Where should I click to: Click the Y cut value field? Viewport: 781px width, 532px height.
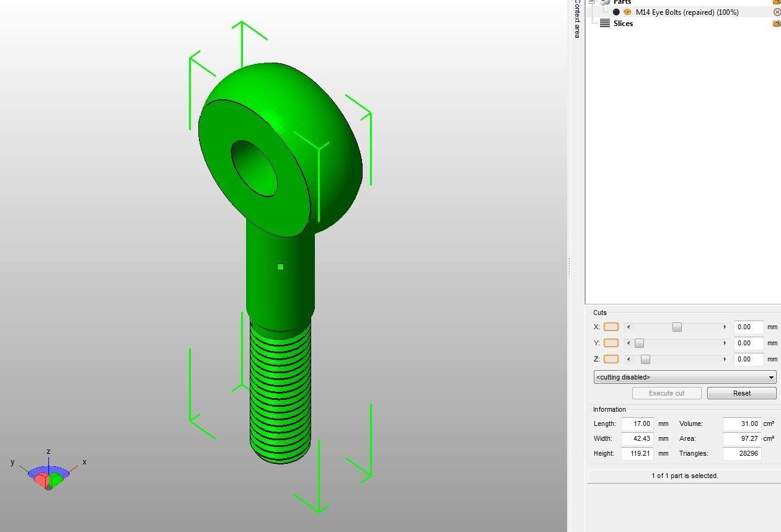(749, 343)
